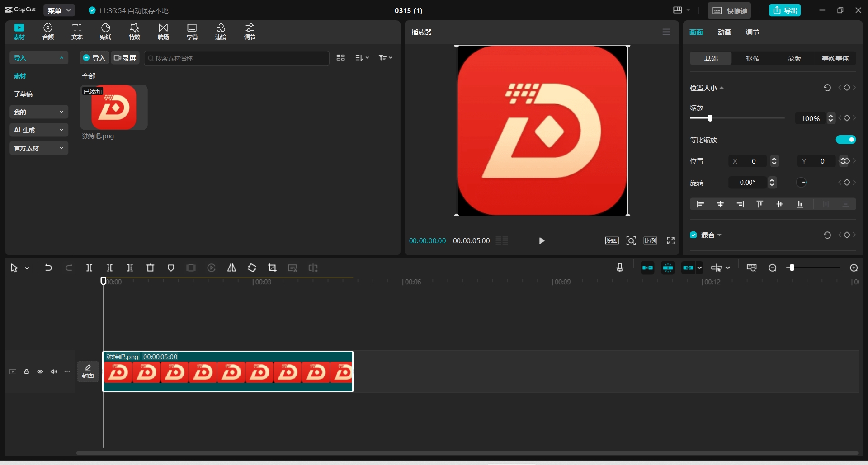The image size is (868, 465).
Task: Open the 调节 adjustment panel in top toolbar
Action: coord(250,32)
